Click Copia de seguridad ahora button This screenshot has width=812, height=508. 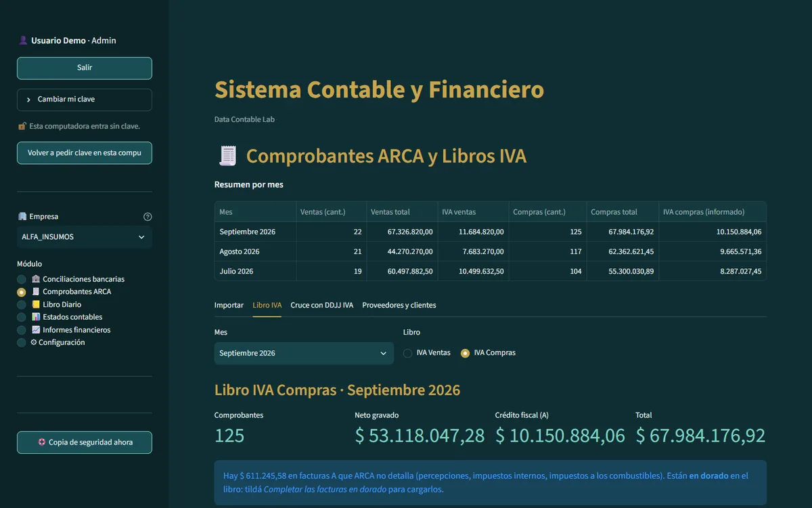(85, 442)
